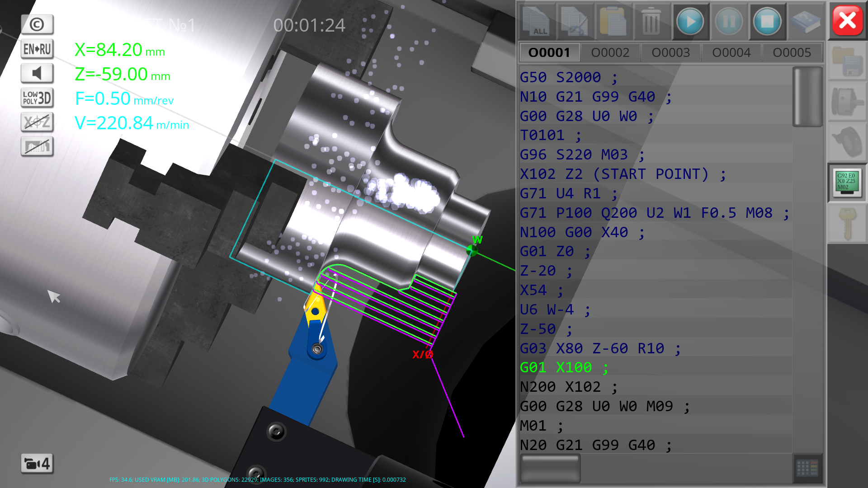Click the Select ALL text icon
The height and width of the screenshot is (488, 868).
click(x=537, y=21)
